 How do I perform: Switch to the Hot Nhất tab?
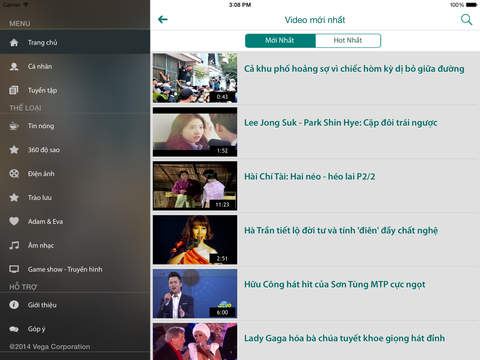click(x=348, y=41)
